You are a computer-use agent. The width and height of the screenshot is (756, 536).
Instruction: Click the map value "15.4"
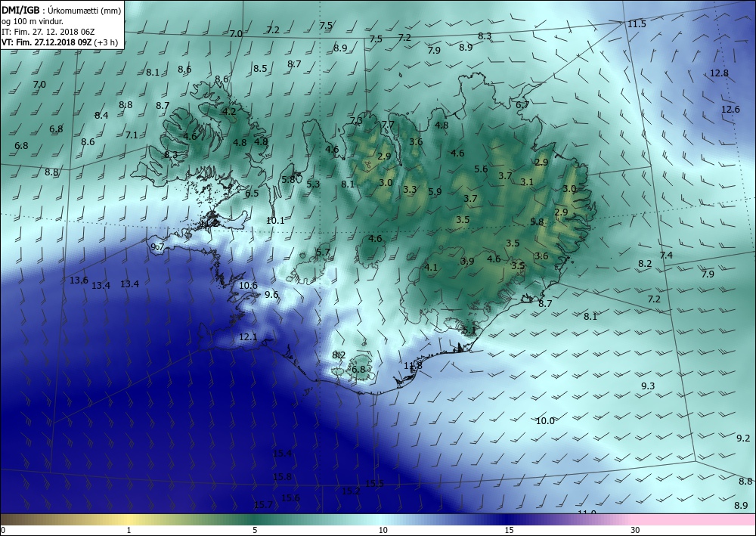pos(282,453)
